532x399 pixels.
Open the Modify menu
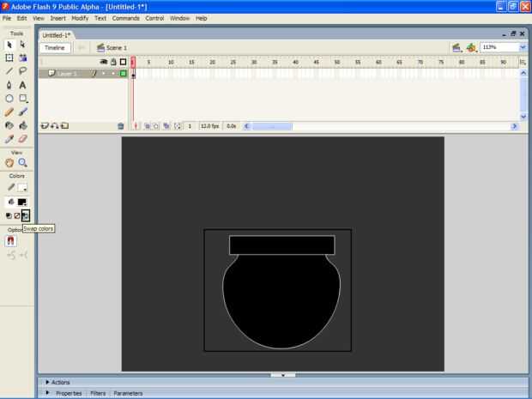pos(80,18)
